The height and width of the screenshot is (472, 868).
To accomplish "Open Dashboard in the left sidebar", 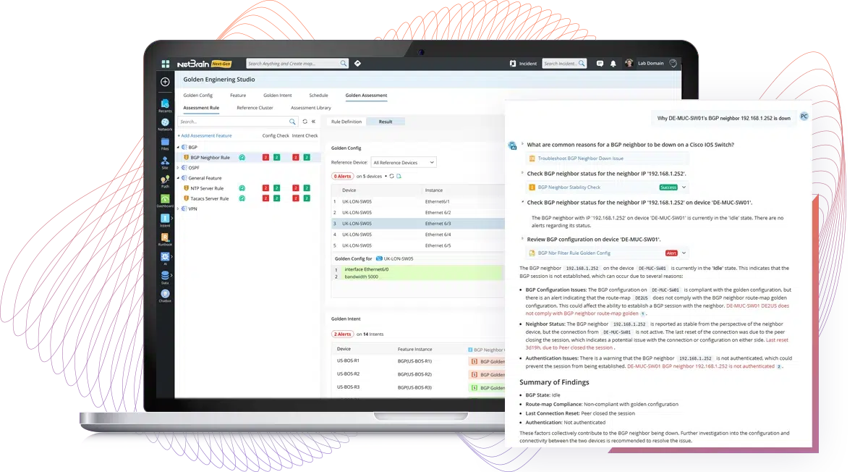I will tap(165, 201).
